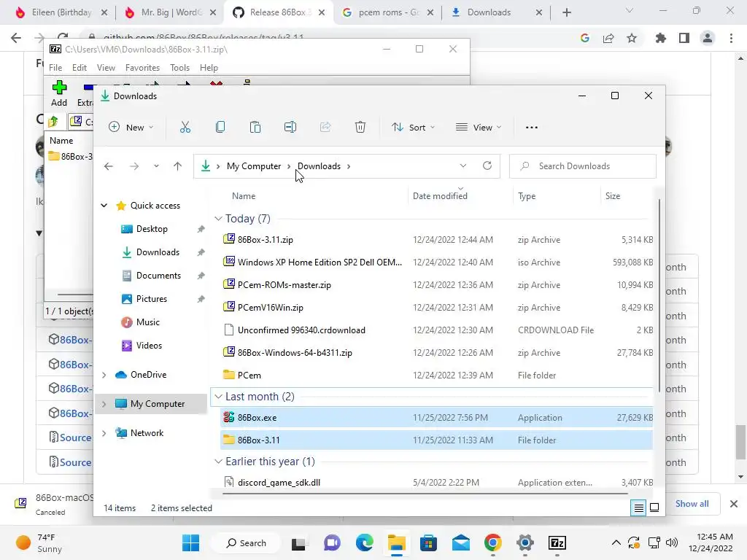
Task: Open Tools menu in 7-Zip window
Action: [x=179, y=68]
